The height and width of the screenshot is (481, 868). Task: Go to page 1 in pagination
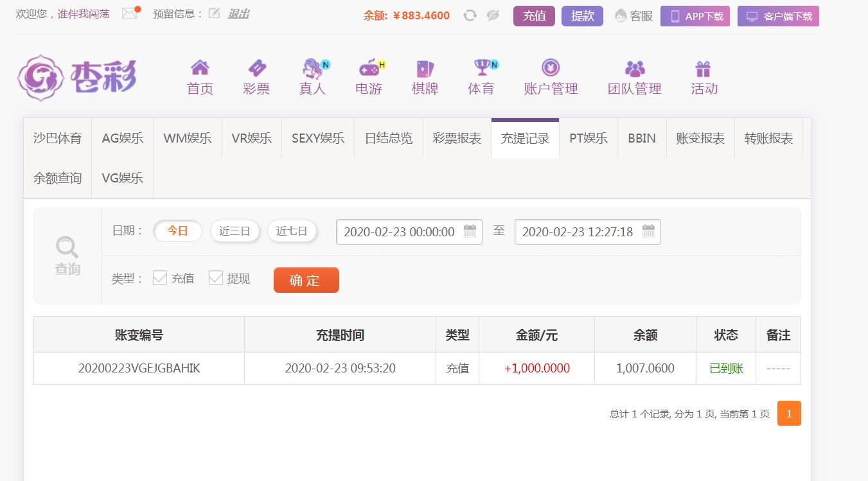pos(789,414)
